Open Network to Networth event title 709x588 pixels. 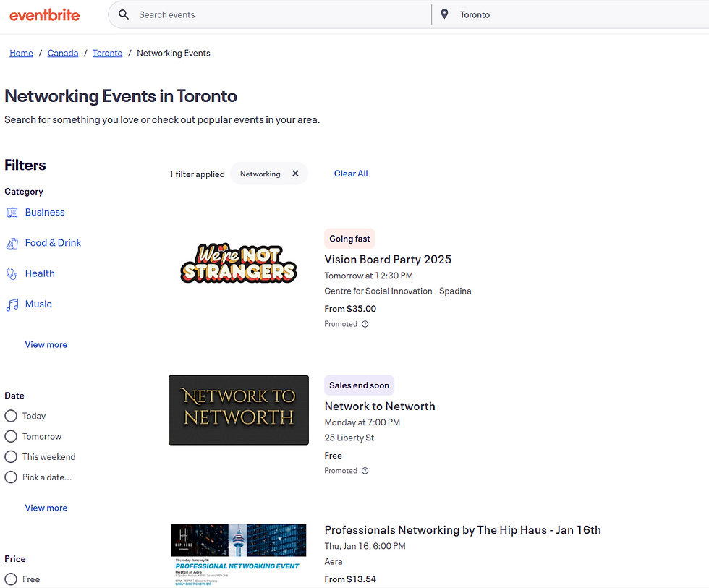[x=380, y=406]
